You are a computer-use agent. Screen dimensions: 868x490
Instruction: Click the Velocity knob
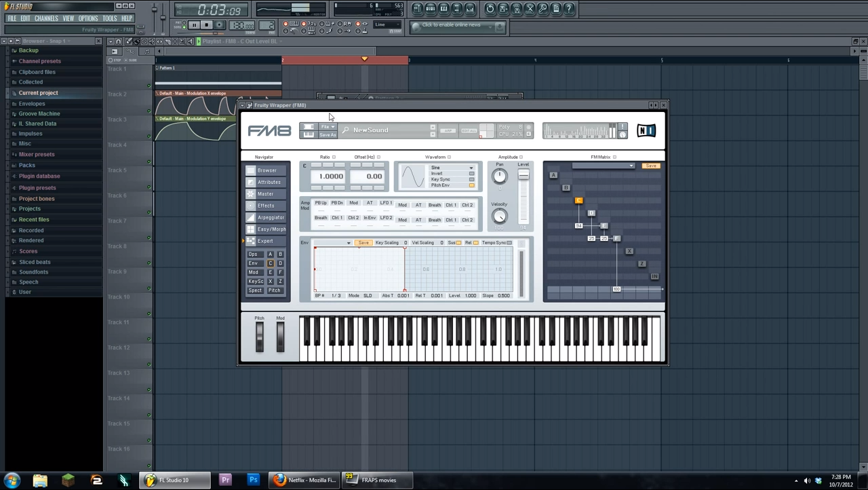tap(499, 216)
